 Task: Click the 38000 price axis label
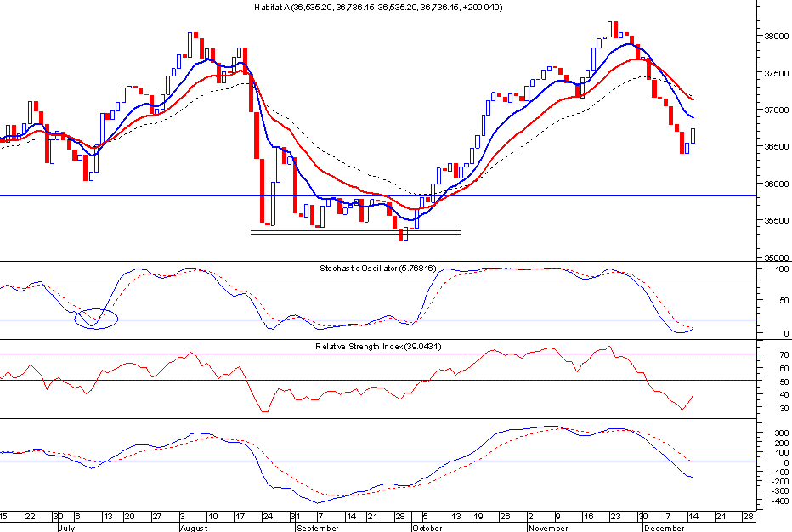click(777, 37)
